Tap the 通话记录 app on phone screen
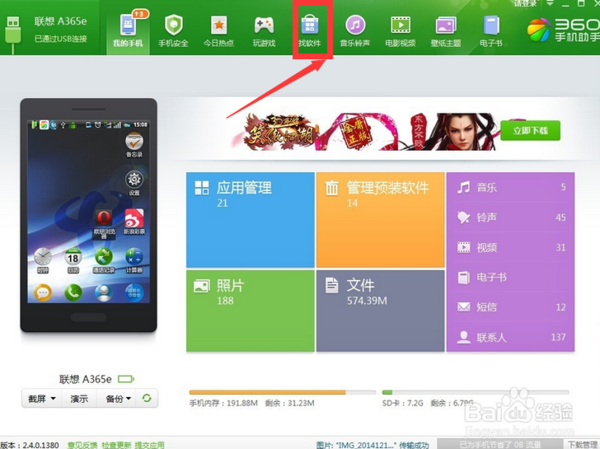This screenshot has height=449, width=600. tap(104, 261)
